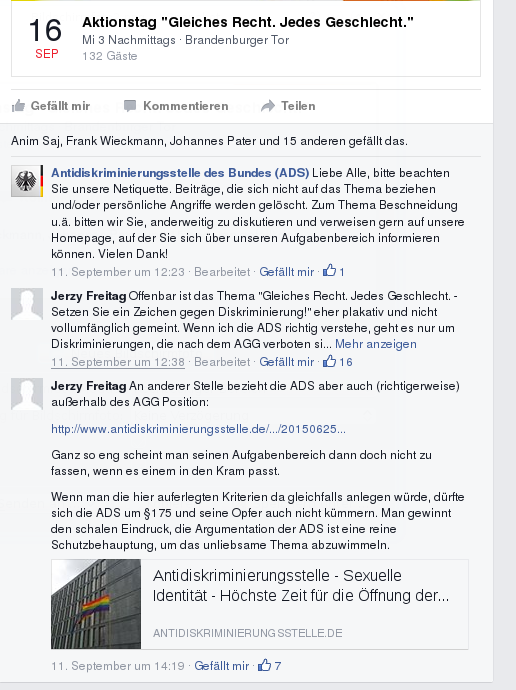Open the Aktionstag event title

[x=248, y=22]
